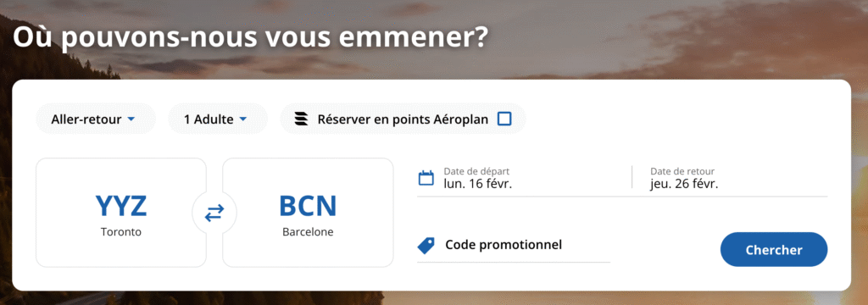
Task: Tick the Réserver en points Aéroplan checkbox
Action: (x=504, y=119)
